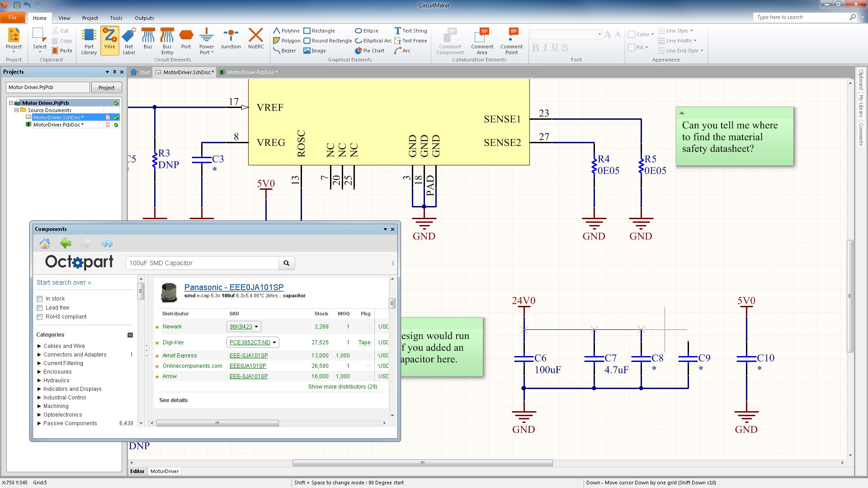Open the Panasonic - EEE0JA101SP link
Image resolution: width=868 pixels, height=488 pixels.
(234, 287)
